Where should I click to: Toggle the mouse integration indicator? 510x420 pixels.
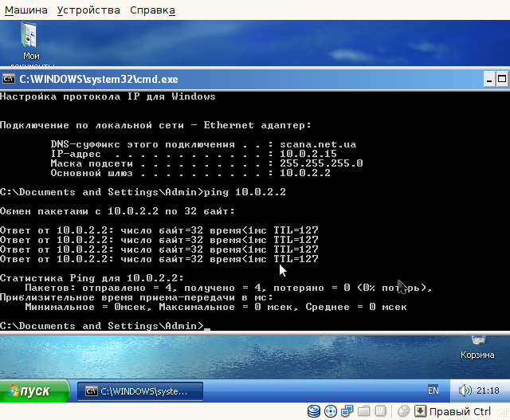pyautogui.click(x=404, y=411)
